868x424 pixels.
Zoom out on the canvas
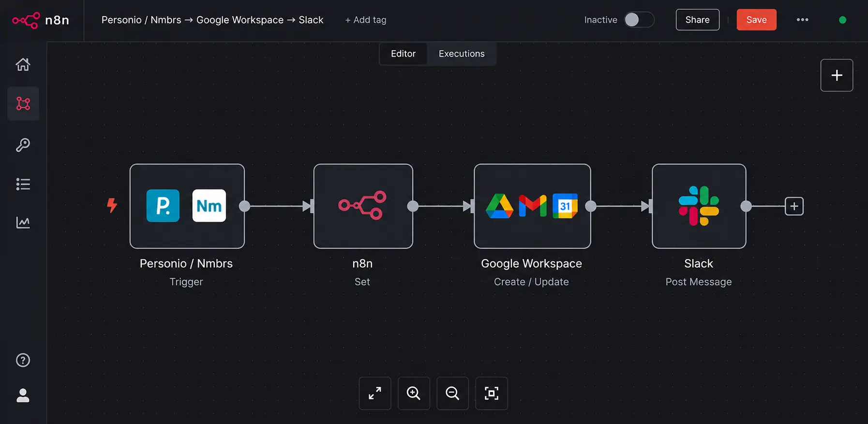coord(452,393)
